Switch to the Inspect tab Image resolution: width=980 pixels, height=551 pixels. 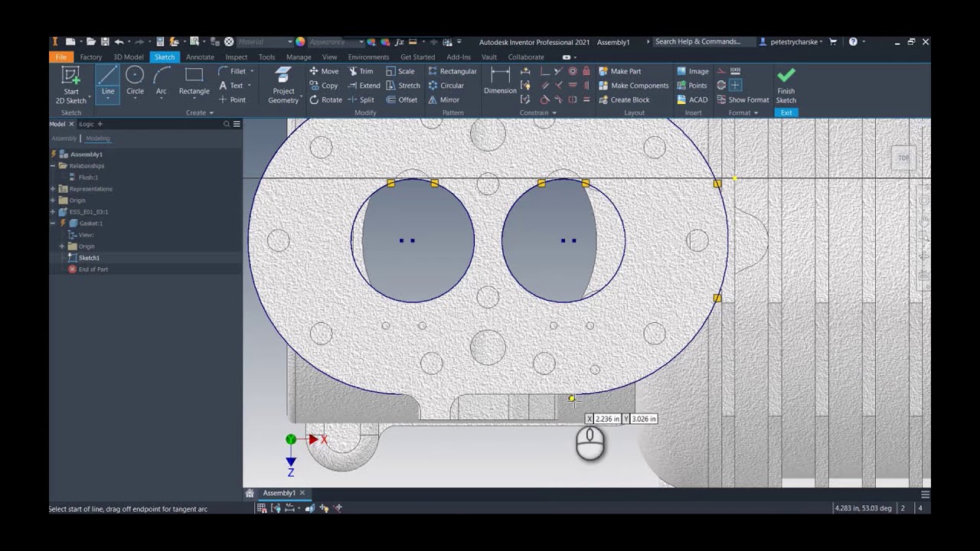(x=236, y=57)
